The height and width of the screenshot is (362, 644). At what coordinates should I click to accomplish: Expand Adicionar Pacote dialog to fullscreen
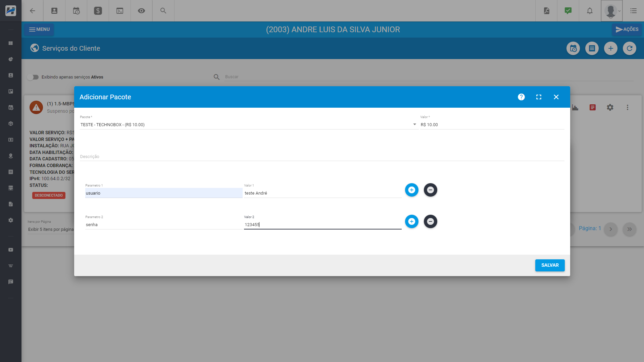539,97
